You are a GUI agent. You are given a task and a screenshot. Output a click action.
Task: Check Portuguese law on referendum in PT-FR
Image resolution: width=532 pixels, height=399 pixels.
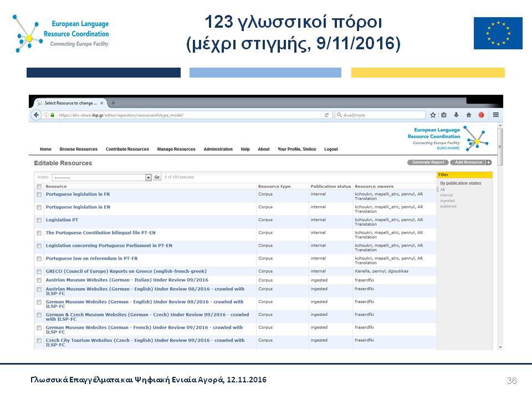click(x=39, y=259)
